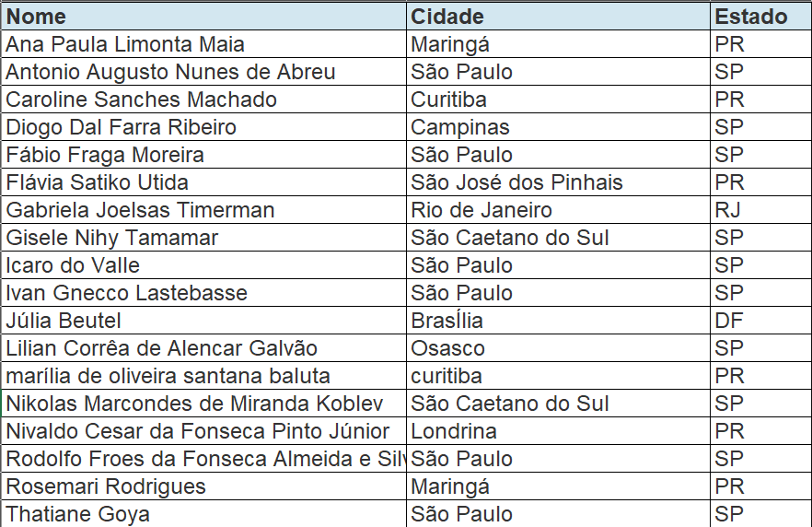The height and width of the screenshot is (527, 812).
Task: Select the Ana Paula Limonta Maia cell
Action: coord(125,44)
